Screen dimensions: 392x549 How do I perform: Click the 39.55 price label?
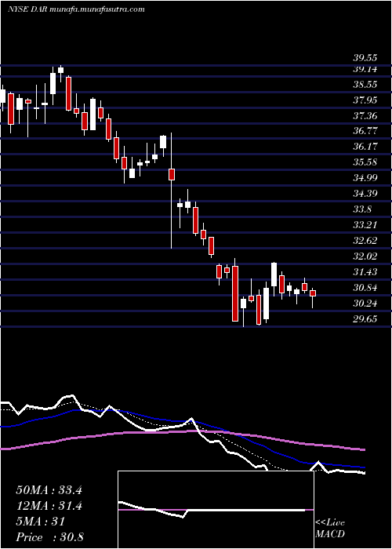click(x=365, y=58)
